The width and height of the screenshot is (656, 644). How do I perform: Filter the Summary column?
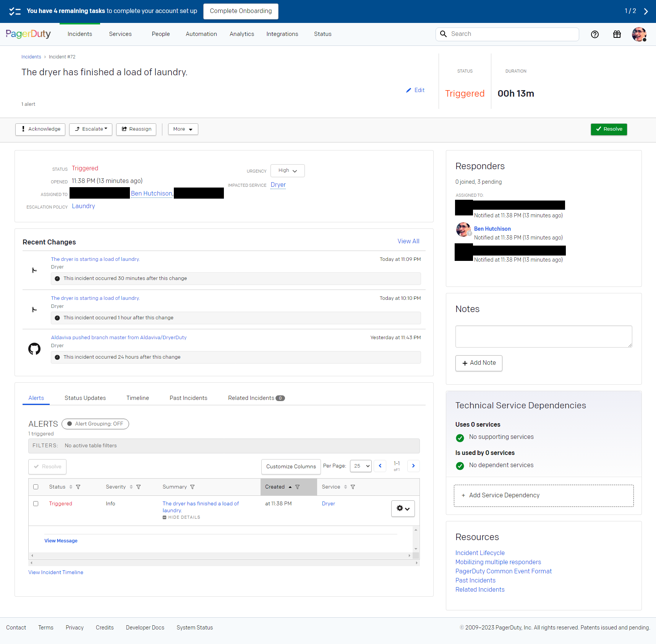(193, 487)
